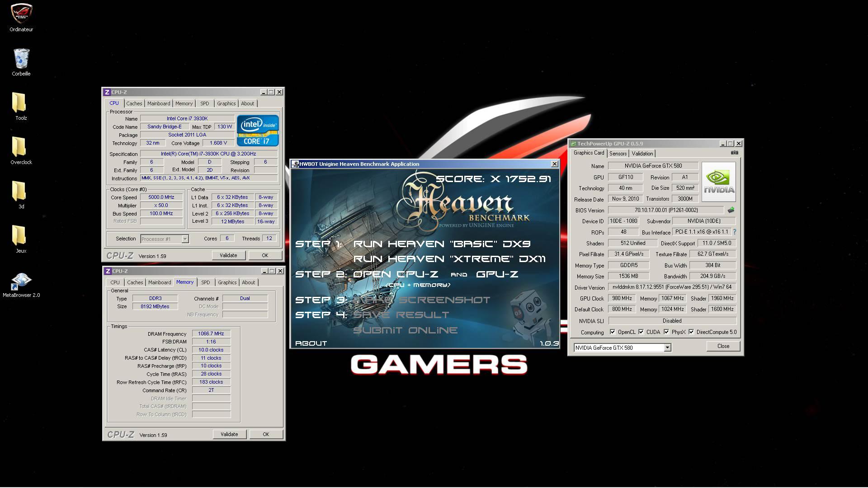The width and height of the screenshot is (868, 488).
Task: Click the DRAM Frequency 1066.7 MHz field
Action: (x=211, y=333)
